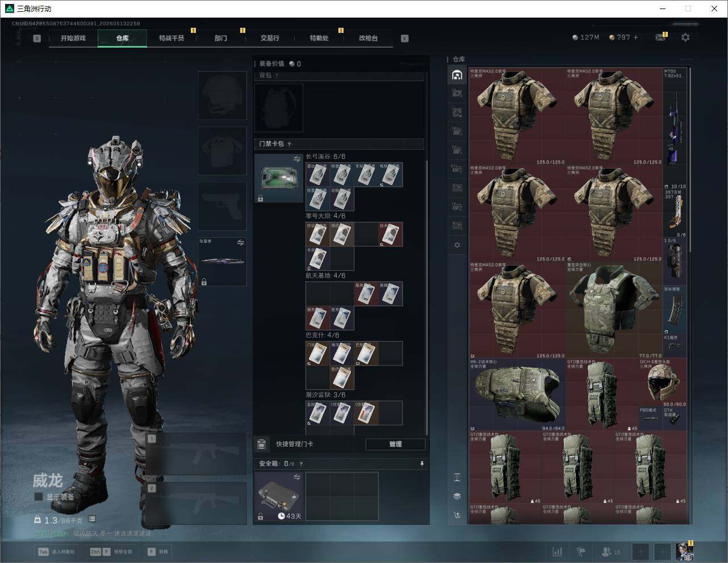Select the empty body armor equipment slot

pos(223,150)
